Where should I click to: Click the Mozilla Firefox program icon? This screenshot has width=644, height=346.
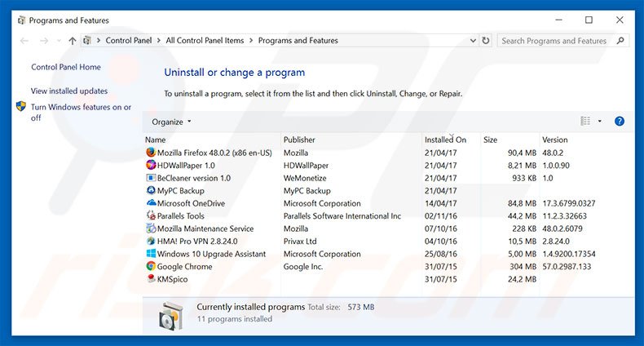coord(151,153)
